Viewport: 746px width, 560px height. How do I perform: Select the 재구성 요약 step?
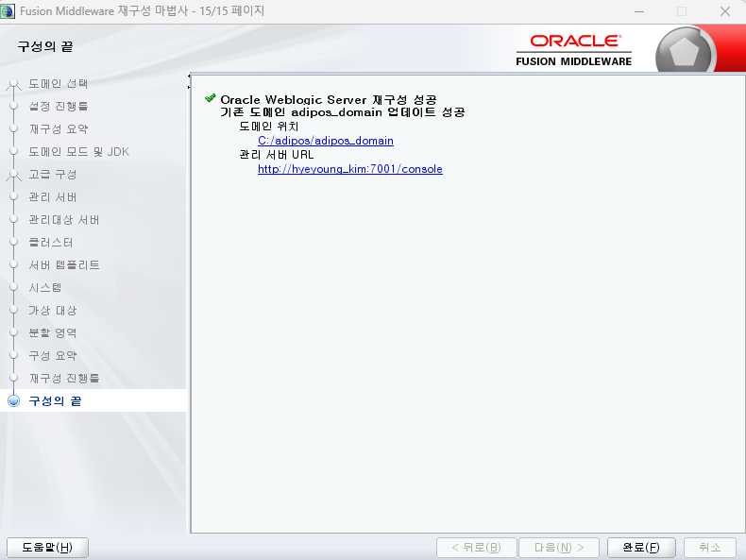(59, 129)
